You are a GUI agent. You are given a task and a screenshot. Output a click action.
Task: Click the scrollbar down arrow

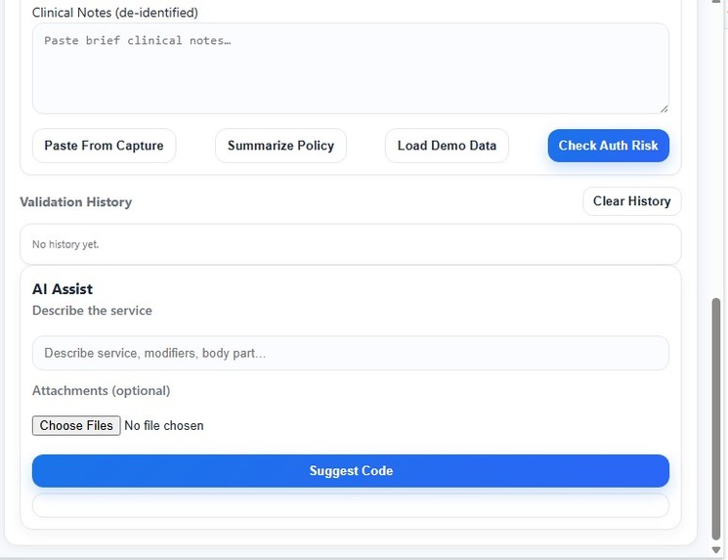point(716,550)
